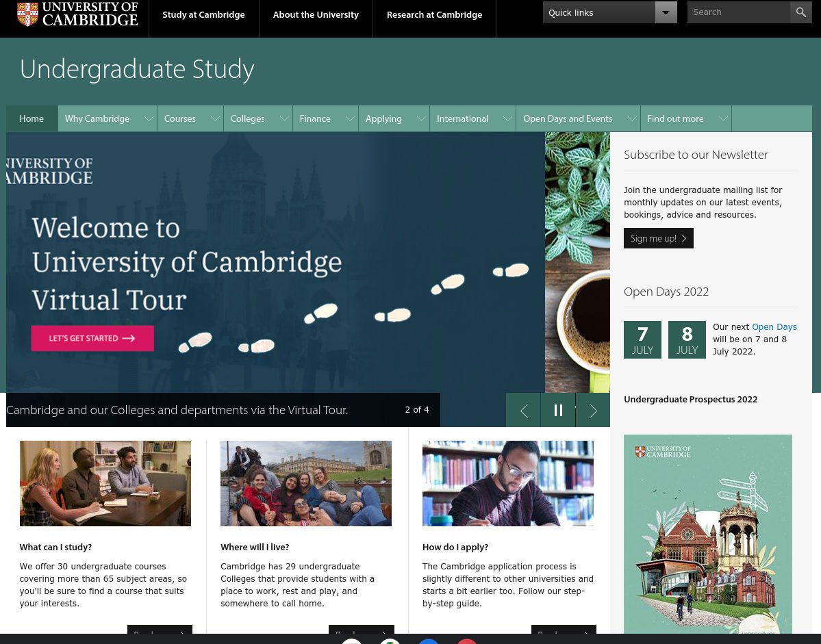Open the Quick links dropdown arrow
Image resolution: width=821 pixels, height=644 pixels.
(x=666, y=12)
